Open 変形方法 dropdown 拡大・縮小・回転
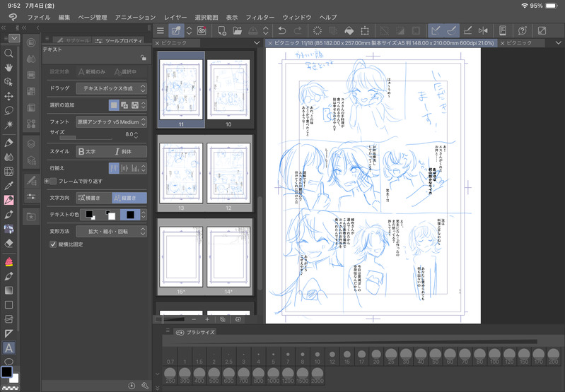Image resolution: width=565 pixels, height=392 pixels. (x=111, y=231)
